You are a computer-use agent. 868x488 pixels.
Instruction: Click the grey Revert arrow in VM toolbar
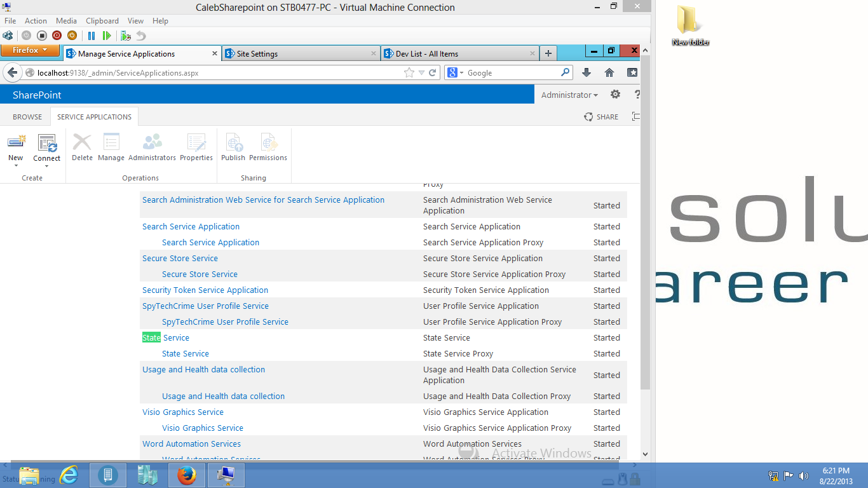point(141,36)
